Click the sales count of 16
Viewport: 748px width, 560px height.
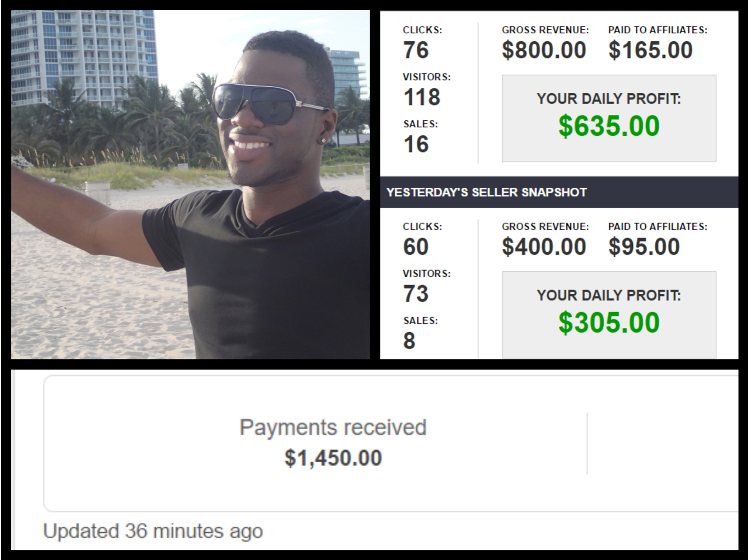[416, 144]
